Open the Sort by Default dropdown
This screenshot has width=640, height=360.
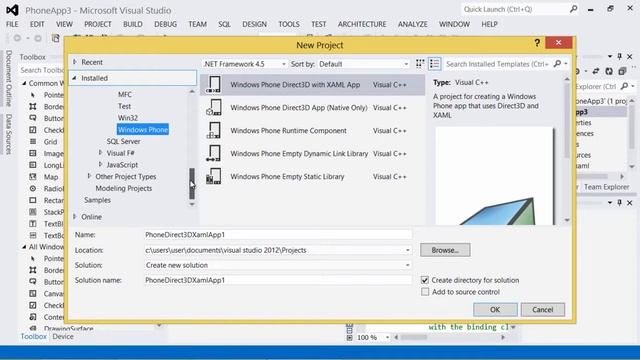coord(363,64)
